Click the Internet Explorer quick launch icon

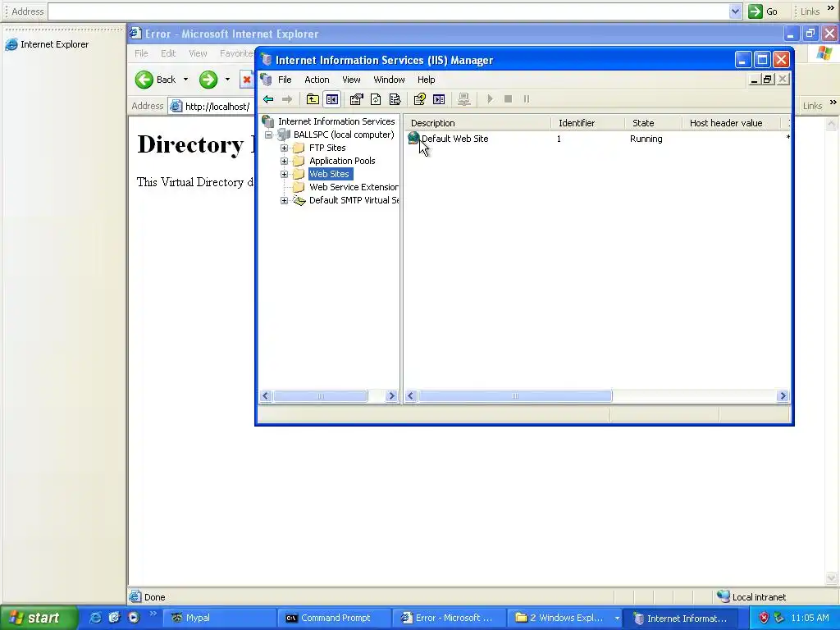point(95,618)
